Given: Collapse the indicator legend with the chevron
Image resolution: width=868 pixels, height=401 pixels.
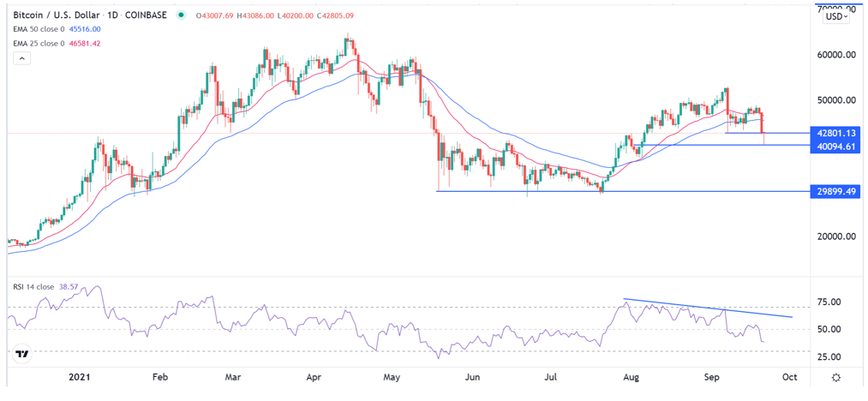Looking at the screenshot, I should click(21, 57).
